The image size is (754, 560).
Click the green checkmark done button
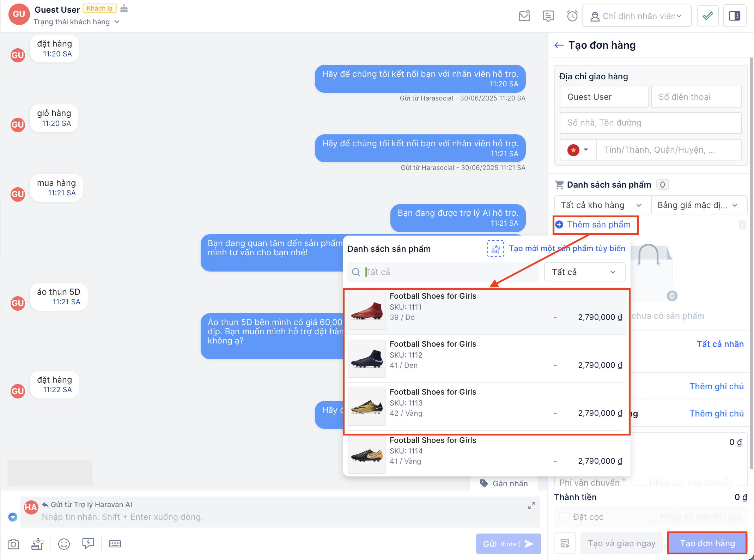click(707, 16)
